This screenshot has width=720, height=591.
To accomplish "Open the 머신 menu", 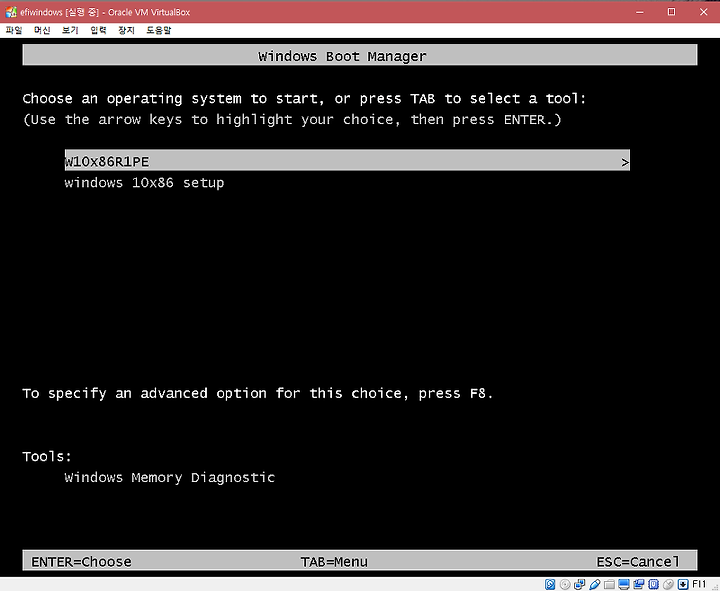I will 42,30.
